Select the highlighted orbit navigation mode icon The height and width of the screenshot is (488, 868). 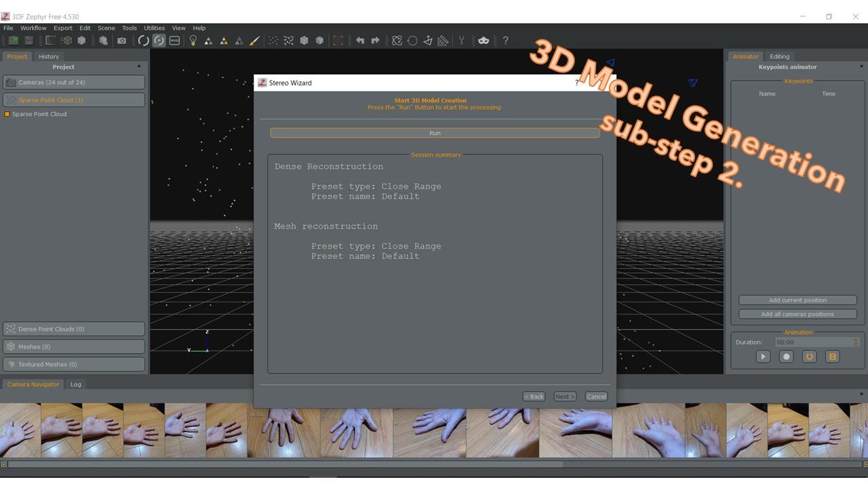159,41
